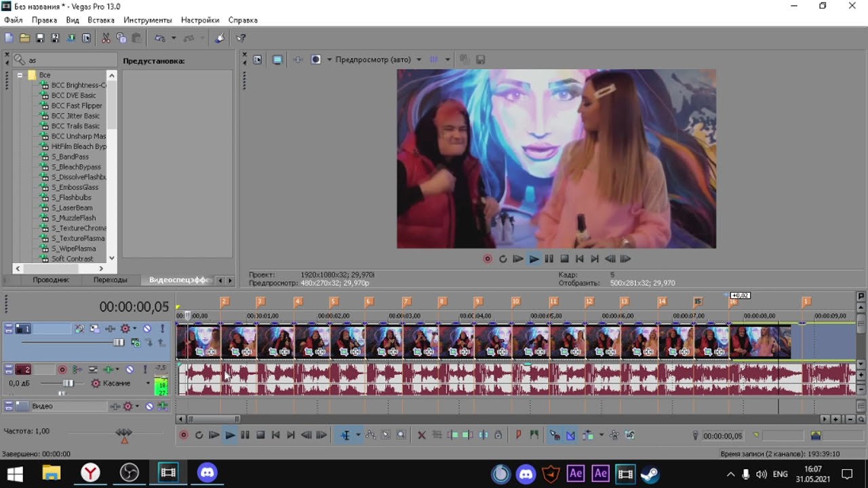Click the Paste clipboard icon
The height and width of the screenshot is (488, 868).
pyautogui.click(x=136, y=38)
